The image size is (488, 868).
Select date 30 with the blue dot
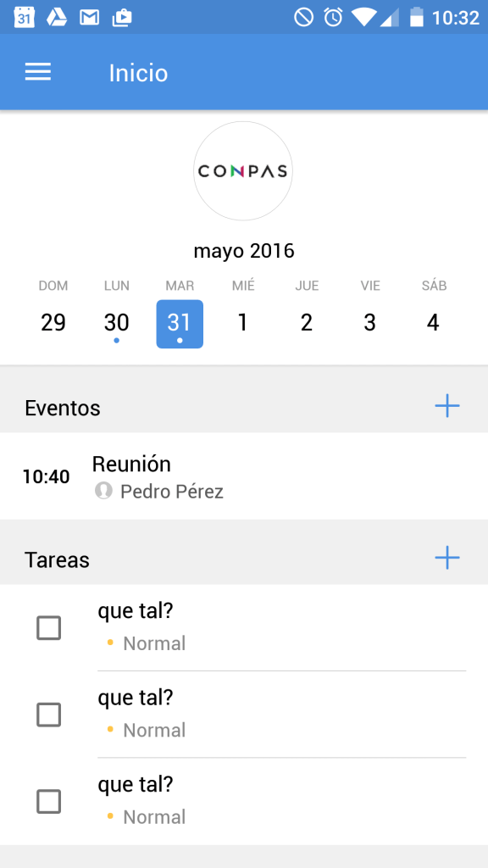116,323
